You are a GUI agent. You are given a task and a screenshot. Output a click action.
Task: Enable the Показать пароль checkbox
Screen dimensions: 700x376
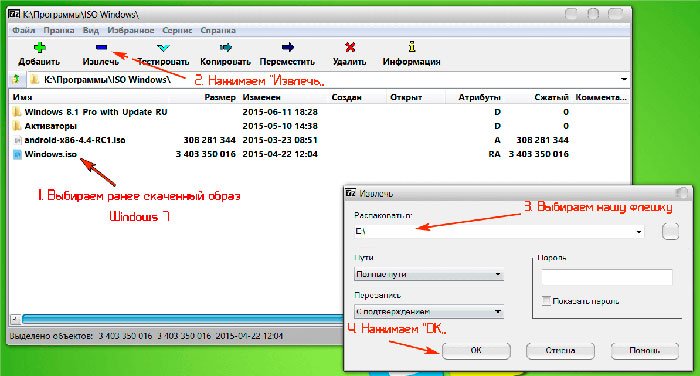(546, 301)
